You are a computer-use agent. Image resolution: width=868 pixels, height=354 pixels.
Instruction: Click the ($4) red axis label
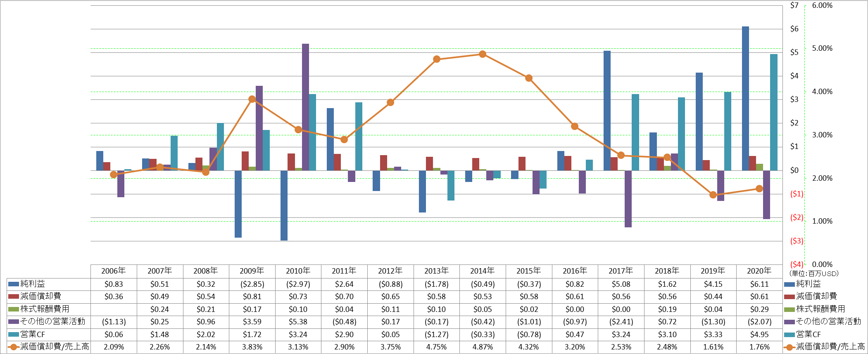click(x=797, y=264)
